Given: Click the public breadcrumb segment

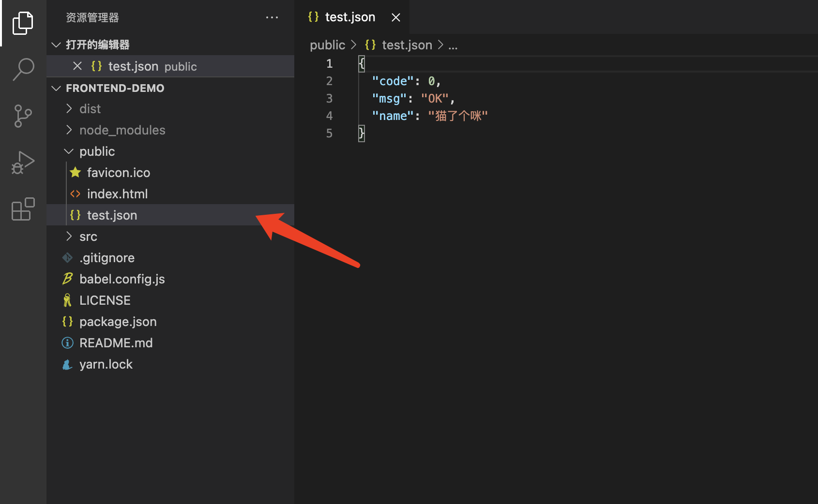Looking at the screenshot, I should 327,45.
